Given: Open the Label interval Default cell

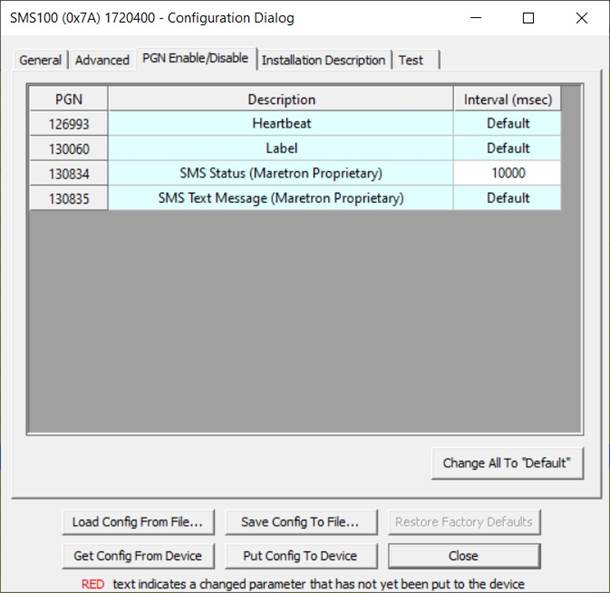Looking at the screenshot, I should pos(507,149).
